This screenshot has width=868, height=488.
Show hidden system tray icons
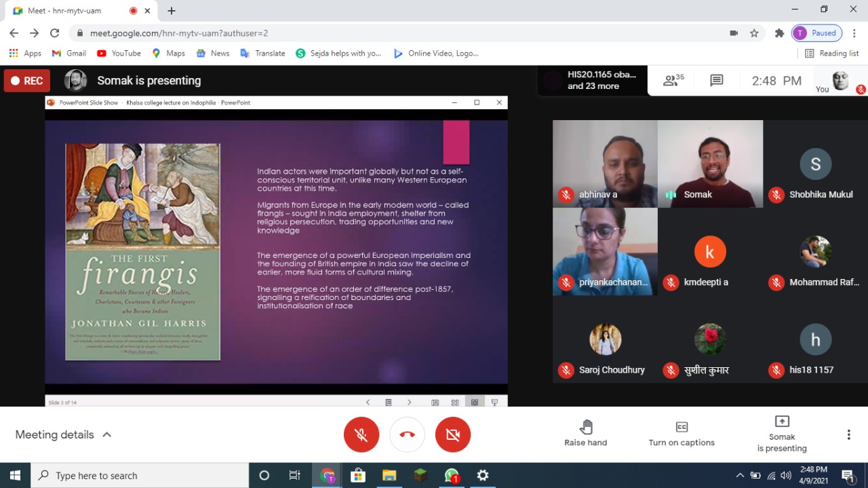point(740,476)
